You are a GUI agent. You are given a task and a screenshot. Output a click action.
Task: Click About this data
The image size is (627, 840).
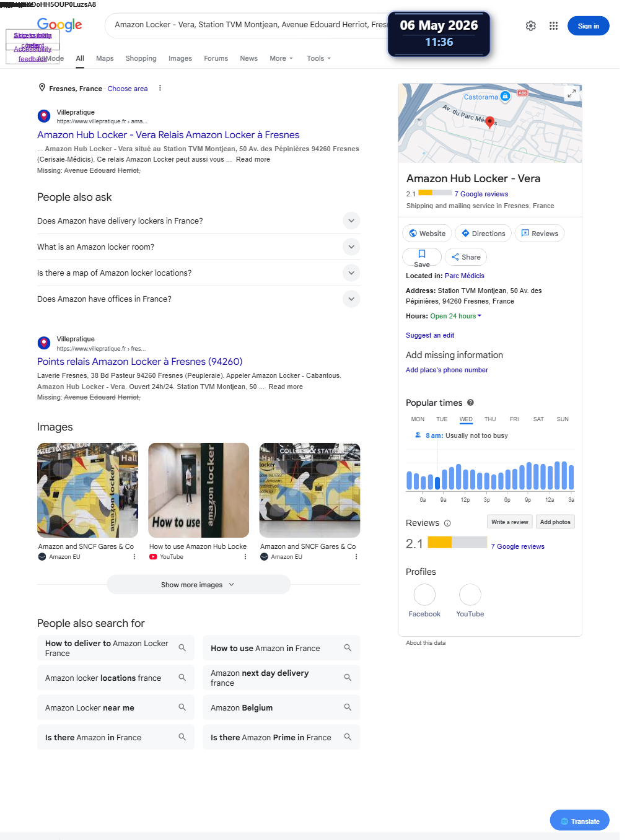point(426,643)
